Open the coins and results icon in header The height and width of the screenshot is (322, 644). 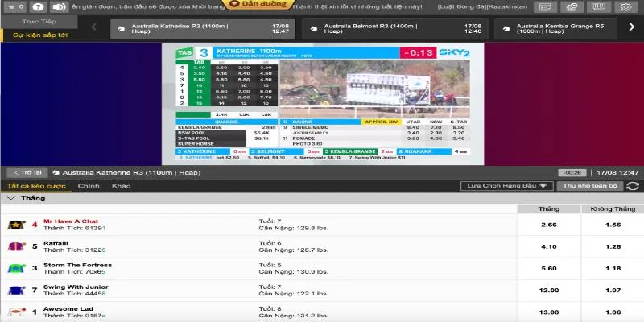coord(572,7)
